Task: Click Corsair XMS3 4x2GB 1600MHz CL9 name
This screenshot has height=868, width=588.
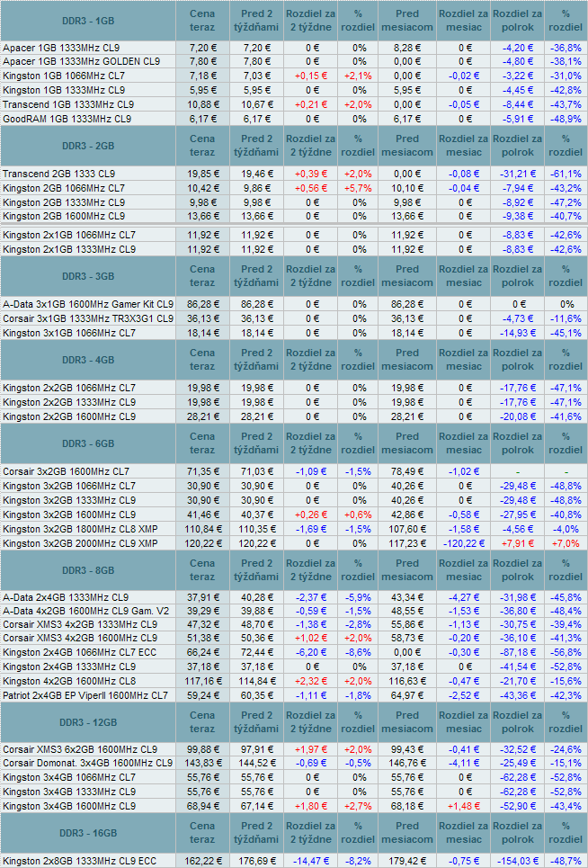Action: 80,639
